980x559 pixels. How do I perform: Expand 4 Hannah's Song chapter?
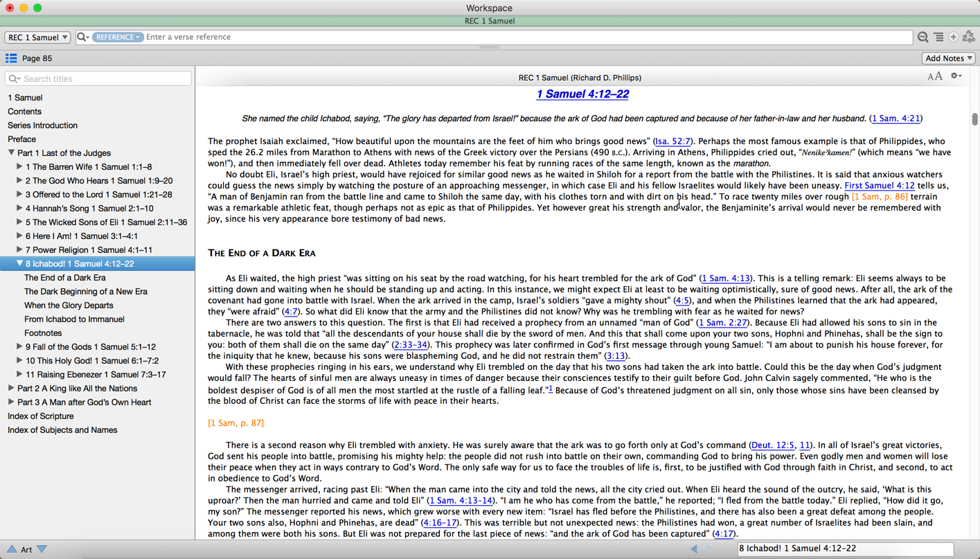click(19, 208)
